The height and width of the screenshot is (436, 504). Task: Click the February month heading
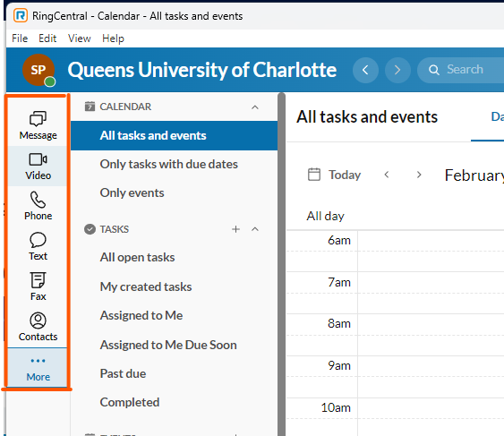474,175
